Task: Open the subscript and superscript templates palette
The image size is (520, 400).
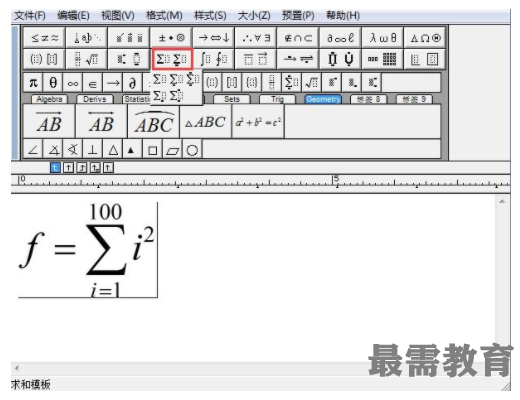Action: (129, 59)
